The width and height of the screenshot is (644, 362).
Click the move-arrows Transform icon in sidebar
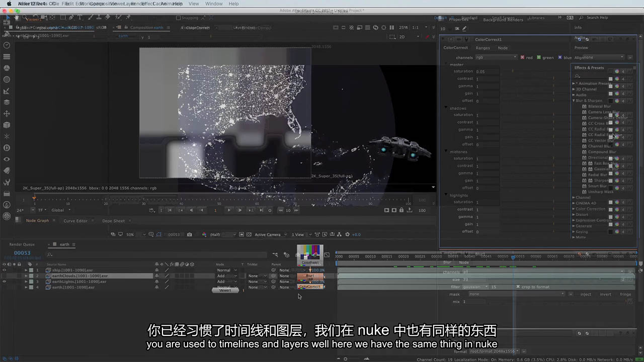[7, 114]
